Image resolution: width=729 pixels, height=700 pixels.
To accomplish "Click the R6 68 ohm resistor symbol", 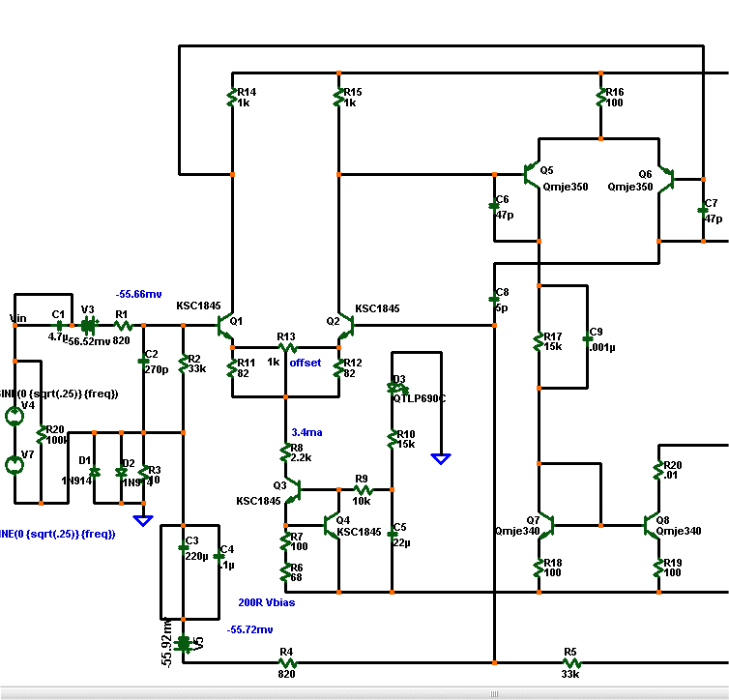I will click(x=285, y=572).
